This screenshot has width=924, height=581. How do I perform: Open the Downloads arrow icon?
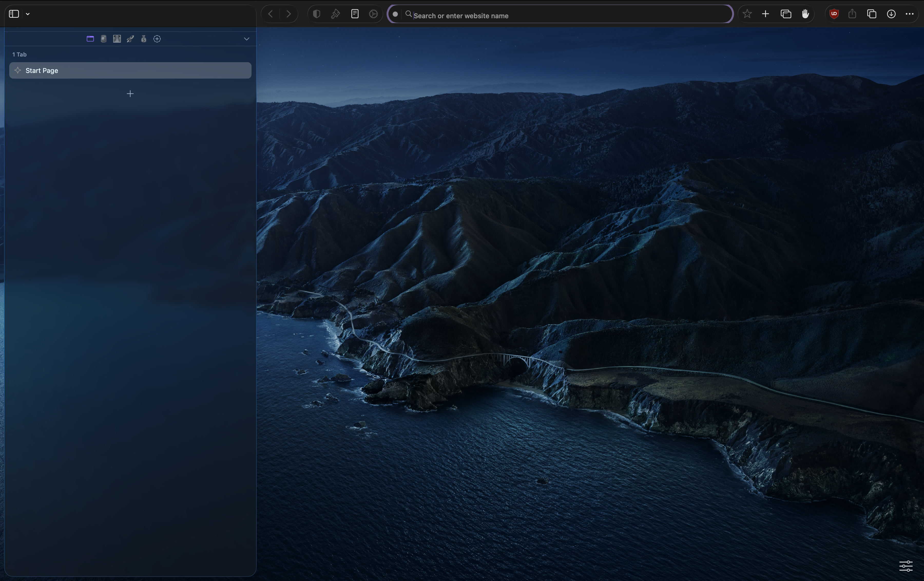point(891,14)
